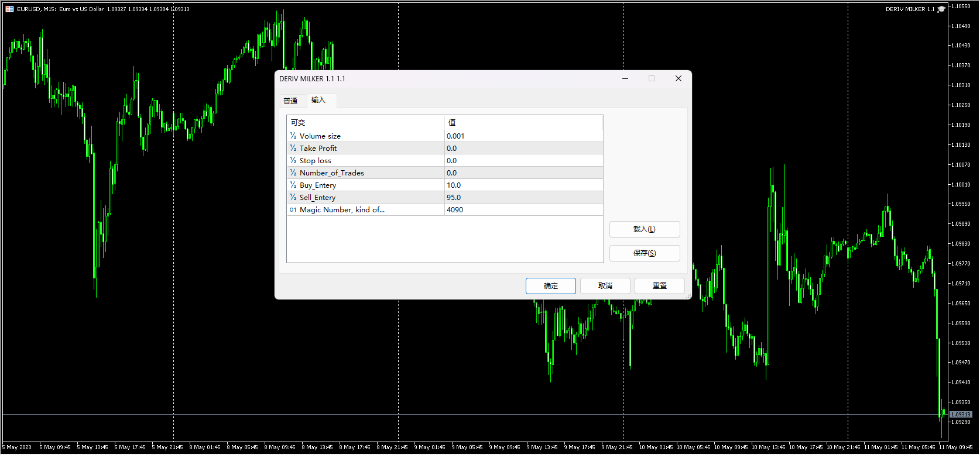Click the 取消 button
The width and height of the screenshot is (980, 455).
(x=605, y=286)
